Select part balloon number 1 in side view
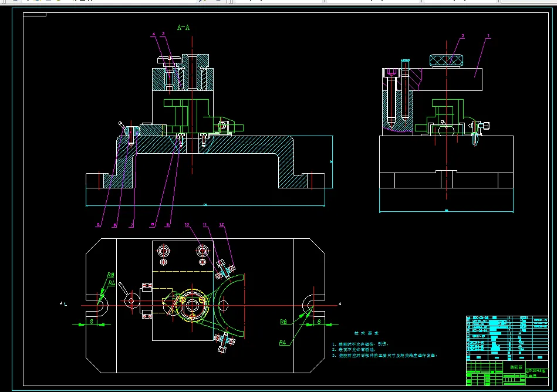 (x=488, y=36)
